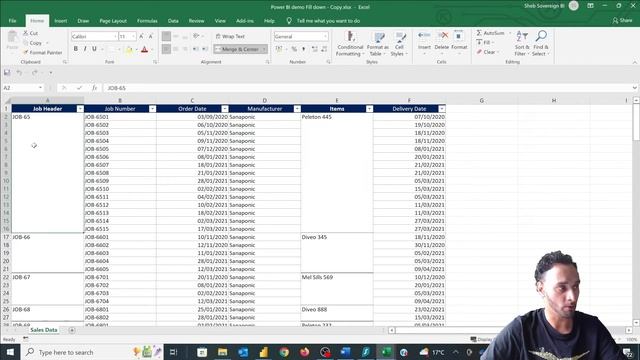Open Firefox from the taskbar
This screenshot has width=640, height=360.
[304, 352]
